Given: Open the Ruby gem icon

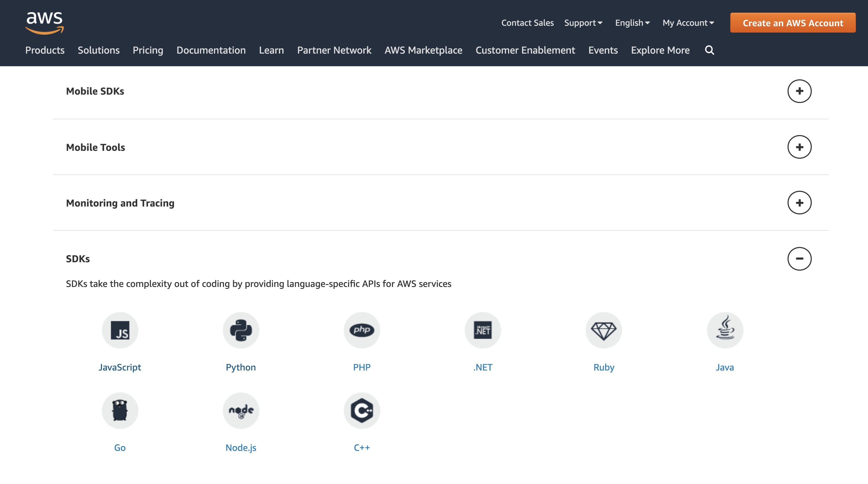Looking at the screenshot, I should pyautogui.click(x=604, y=330).
